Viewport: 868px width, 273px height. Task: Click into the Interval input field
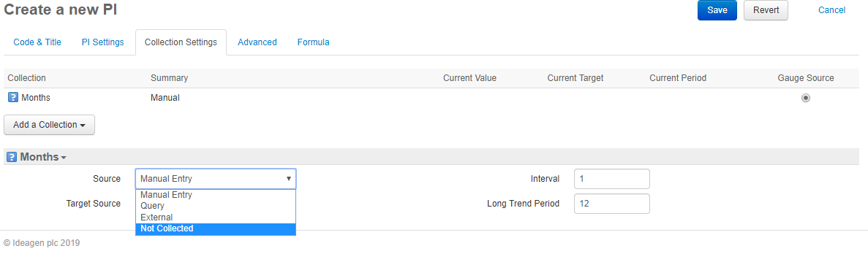tap(612, 179)
